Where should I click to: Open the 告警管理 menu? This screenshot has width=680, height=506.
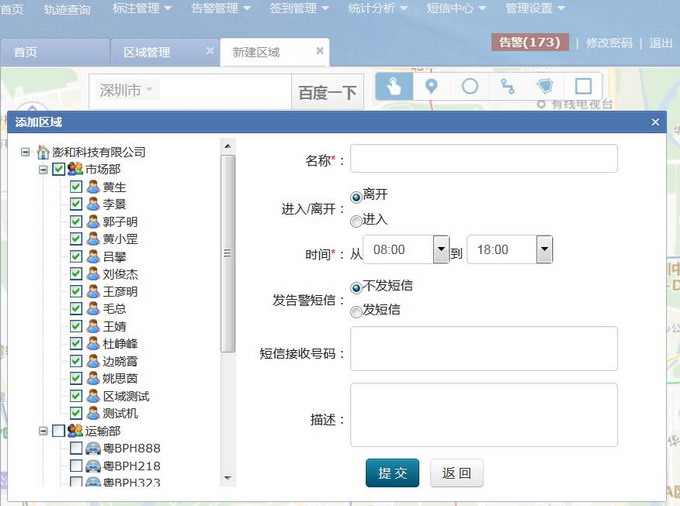217,9
